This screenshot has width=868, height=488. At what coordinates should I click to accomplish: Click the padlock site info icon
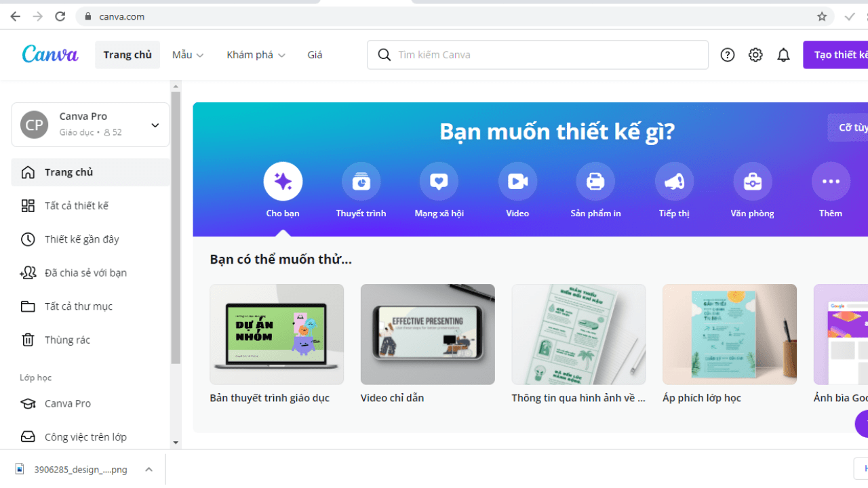coord(87,17)
